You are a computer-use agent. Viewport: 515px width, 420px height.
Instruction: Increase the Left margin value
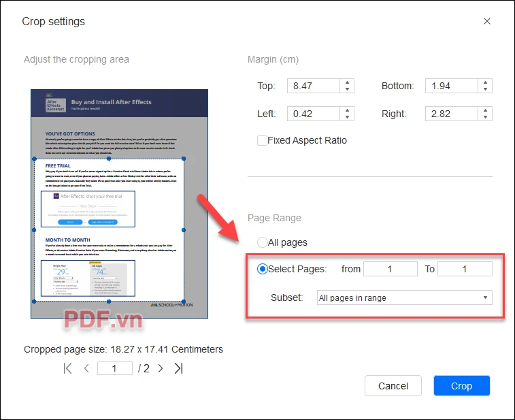coord(347,110)
